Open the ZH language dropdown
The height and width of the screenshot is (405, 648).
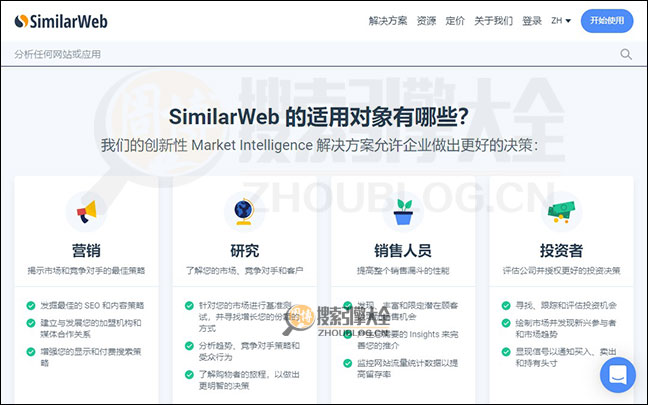point(561,21)
